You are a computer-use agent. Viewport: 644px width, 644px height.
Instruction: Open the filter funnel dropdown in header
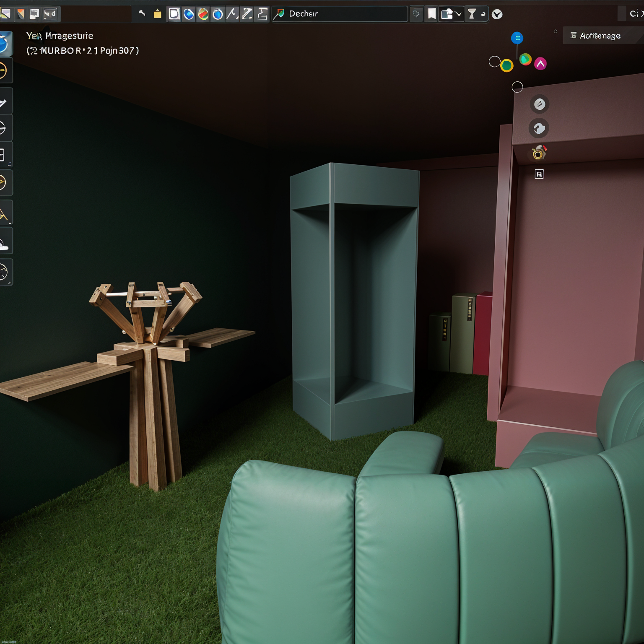[472, 14]
